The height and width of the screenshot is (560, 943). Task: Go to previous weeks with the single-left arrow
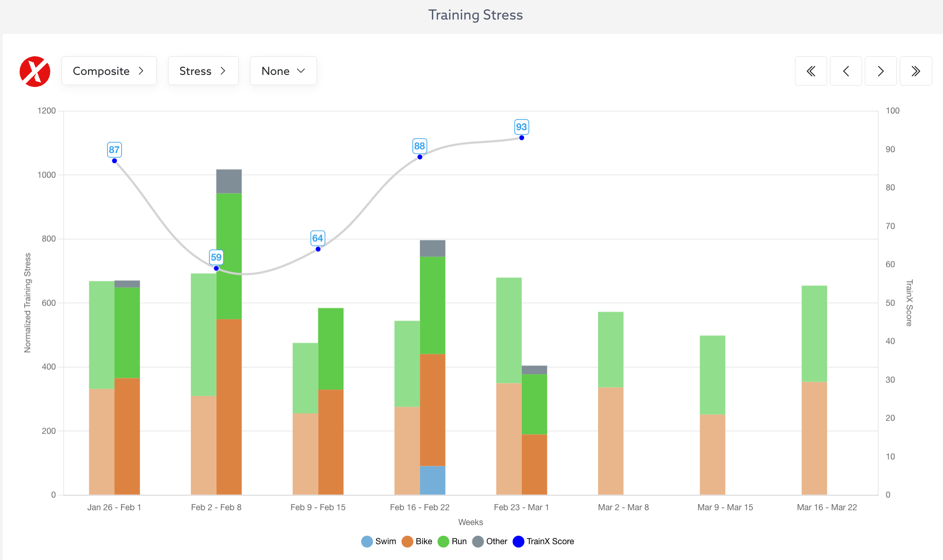coord(846,71)
